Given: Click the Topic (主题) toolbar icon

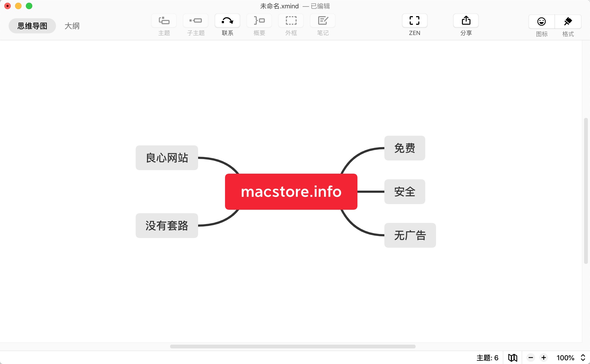Looking at the screenshot, I should [164, 21].
